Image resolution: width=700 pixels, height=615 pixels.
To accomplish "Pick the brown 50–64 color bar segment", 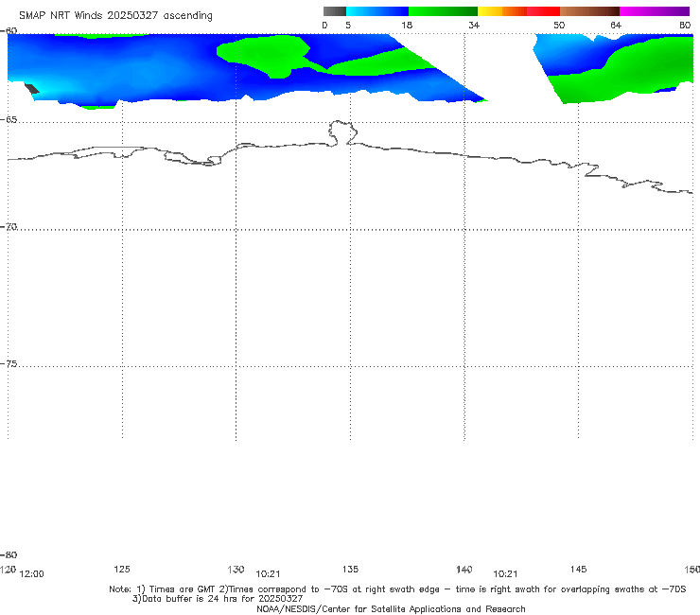I will (x=589, y=11).
